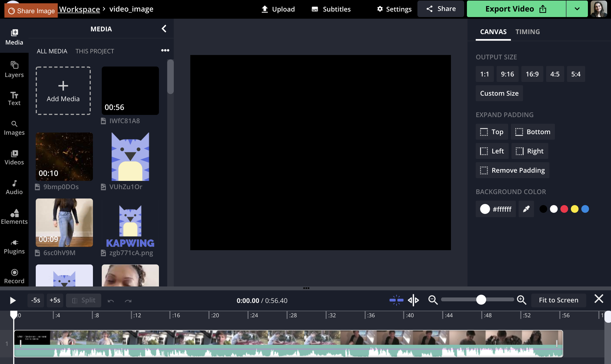Viewport: 611px width, 364px height.
Task: Select the 16:9 output size option
Action: point(532,74)
